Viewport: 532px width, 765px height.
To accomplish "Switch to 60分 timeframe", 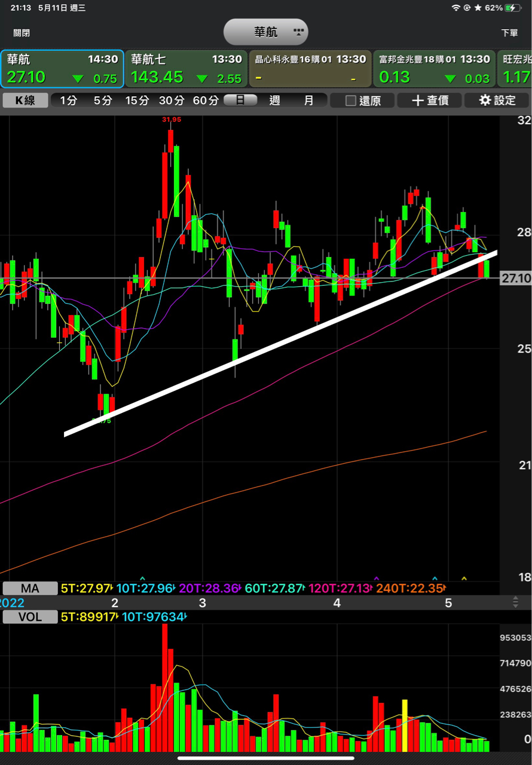I will point(206,100).
